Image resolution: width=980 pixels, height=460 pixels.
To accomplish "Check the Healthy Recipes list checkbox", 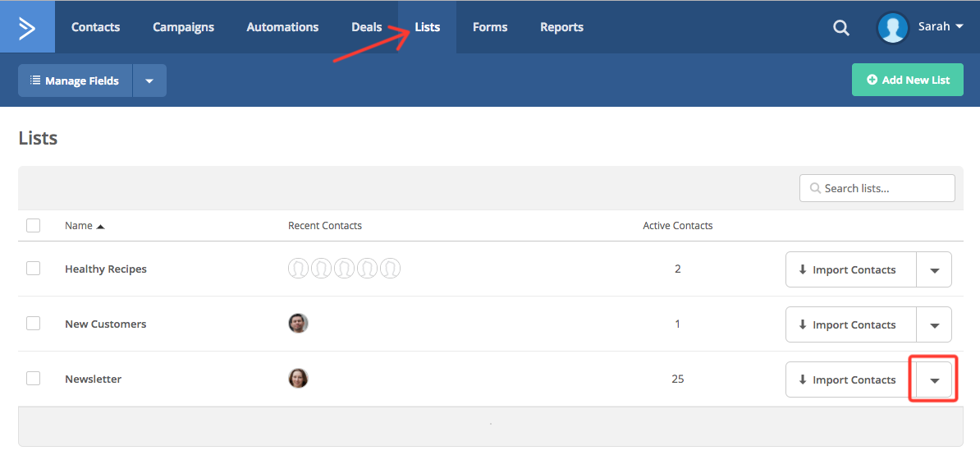I will pyautogui.click(x=33, y=269).
